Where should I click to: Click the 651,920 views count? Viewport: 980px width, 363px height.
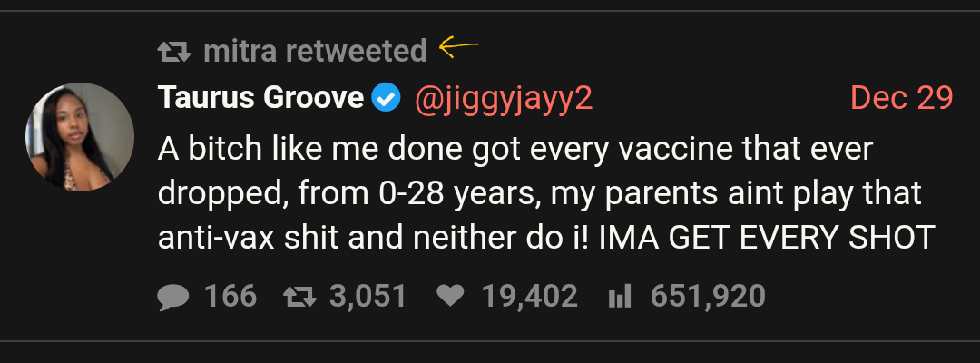click(x=708, y=296)
